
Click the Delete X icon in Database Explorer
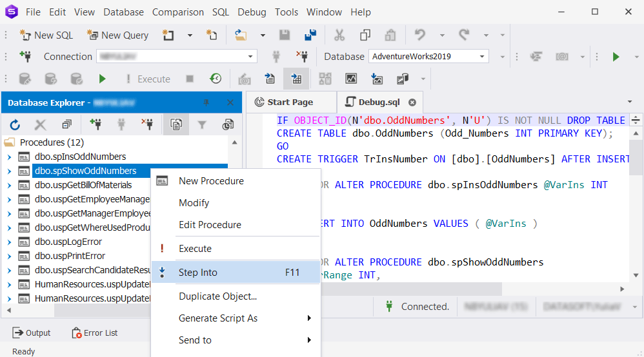pos(40,125)
